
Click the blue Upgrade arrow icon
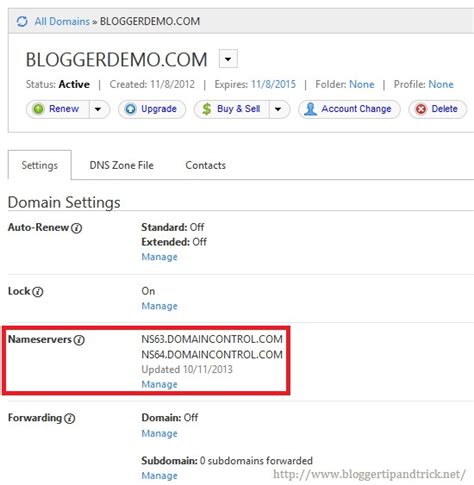[131, 109]
